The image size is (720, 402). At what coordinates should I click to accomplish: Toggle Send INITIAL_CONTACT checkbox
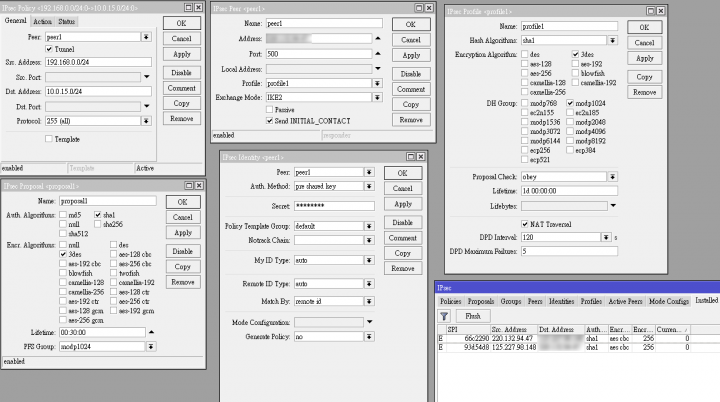coord(270,121)
